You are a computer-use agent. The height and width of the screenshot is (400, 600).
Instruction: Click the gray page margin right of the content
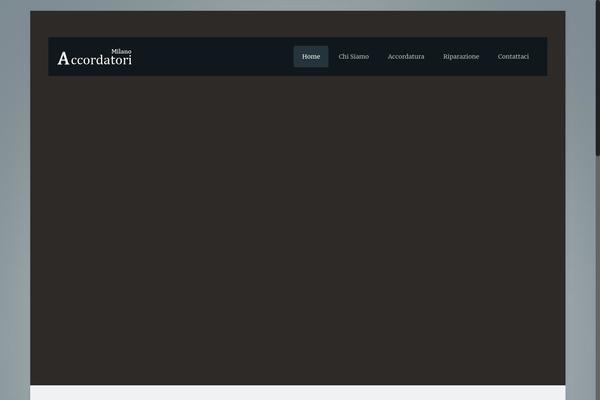(579, 200)
